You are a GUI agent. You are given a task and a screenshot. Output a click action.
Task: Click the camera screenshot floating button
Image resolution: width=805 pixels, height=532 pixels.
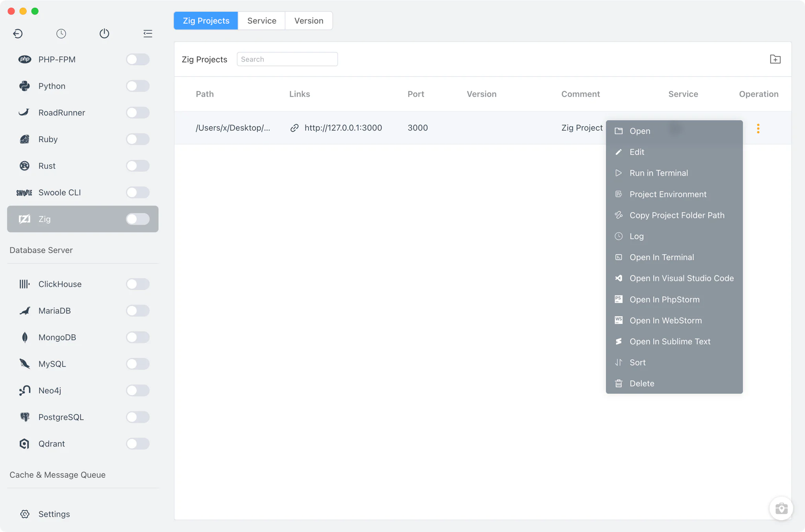pyautogui.click(x=781, y=508)
